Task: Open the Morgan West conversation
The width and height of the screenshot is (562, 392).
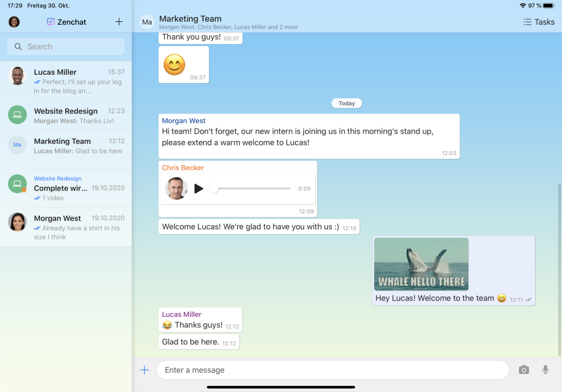Action: tap(66, 227)
